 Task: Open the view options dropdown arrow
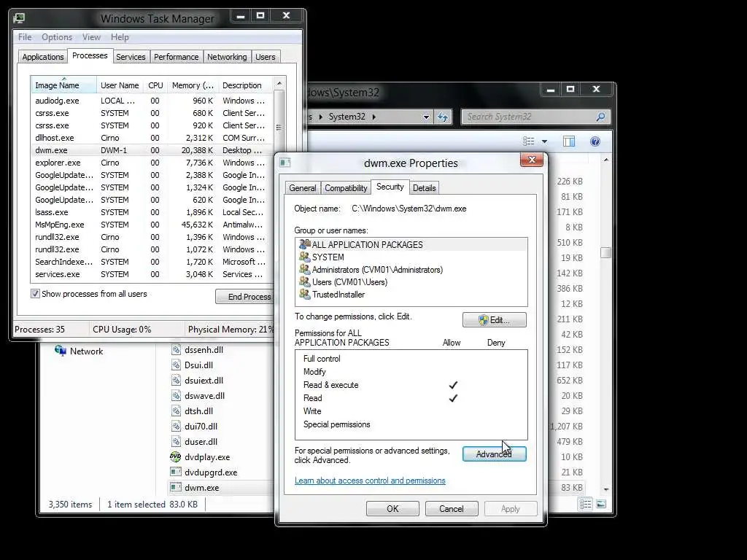pyautogui.click(x=544, y=141)
